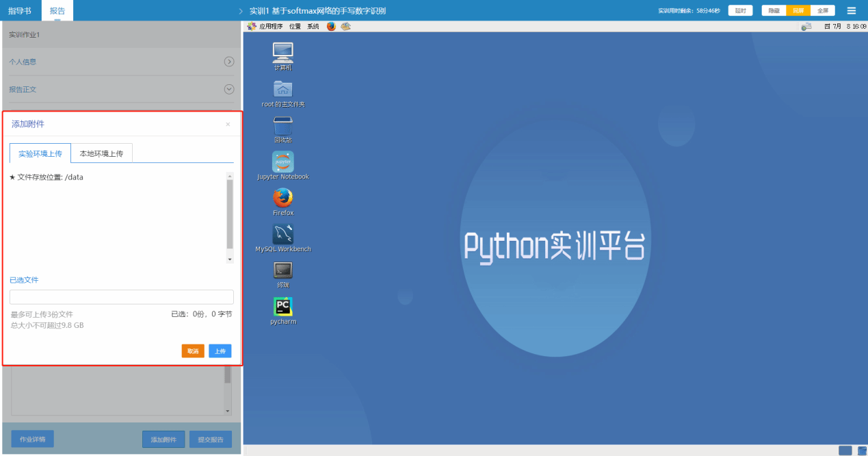Click the Firefox launcher in top panel
The width and height of the screenshot is (868, 456).
pos(331,26)
